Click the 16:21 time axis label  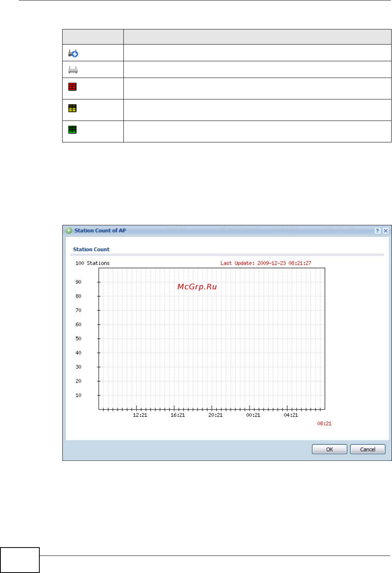(178, 415)
